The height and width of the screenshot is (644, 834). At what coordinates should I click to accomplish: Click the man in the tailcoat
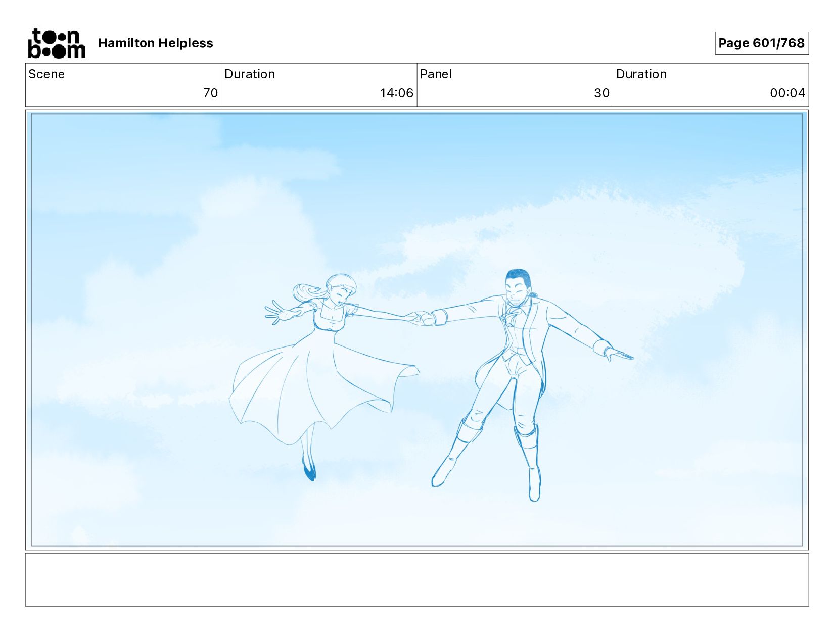(526, 384)
